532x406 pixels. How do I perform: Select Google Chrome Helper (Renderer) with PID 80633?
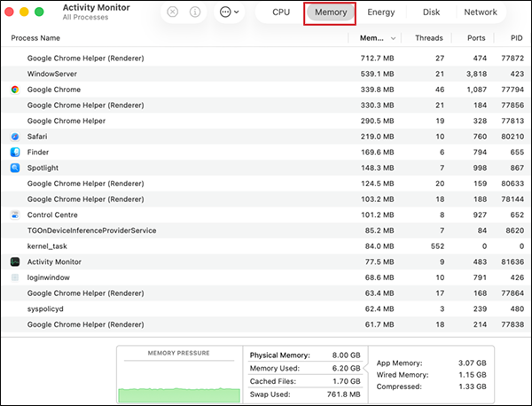click(266, 183)
